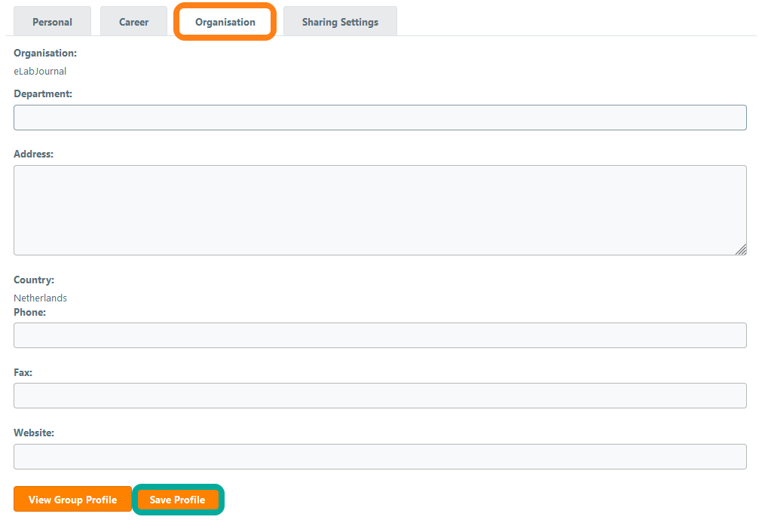
Task: Click the Department label text
Action: pos(43,94)
